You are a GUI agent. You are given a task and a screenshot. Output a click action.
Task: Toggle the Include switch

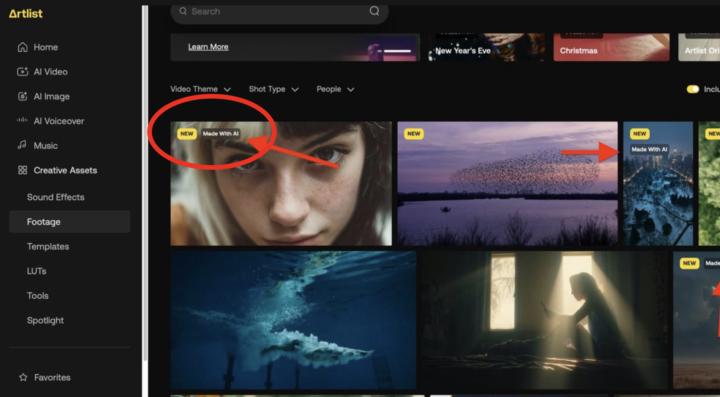692,89
